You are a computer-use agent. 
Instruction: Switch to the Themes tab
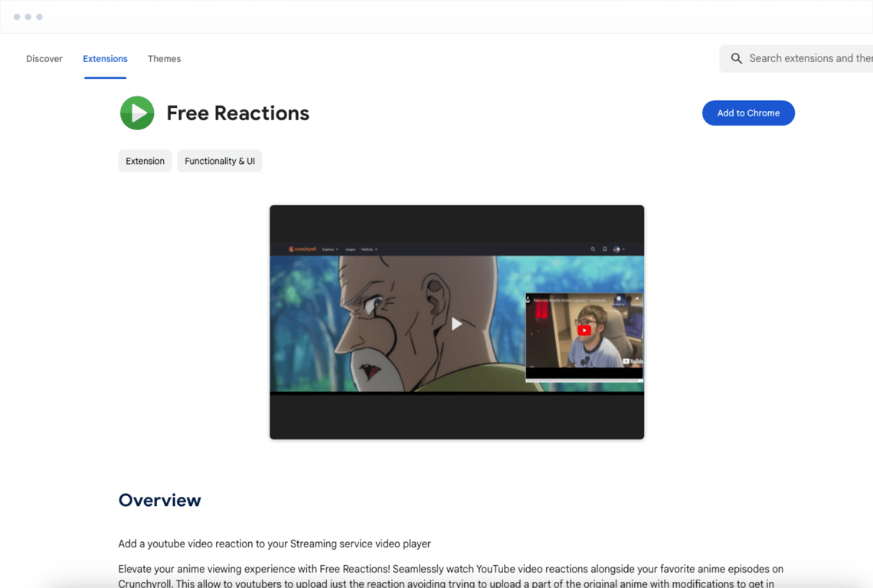[x=164, y=58]
